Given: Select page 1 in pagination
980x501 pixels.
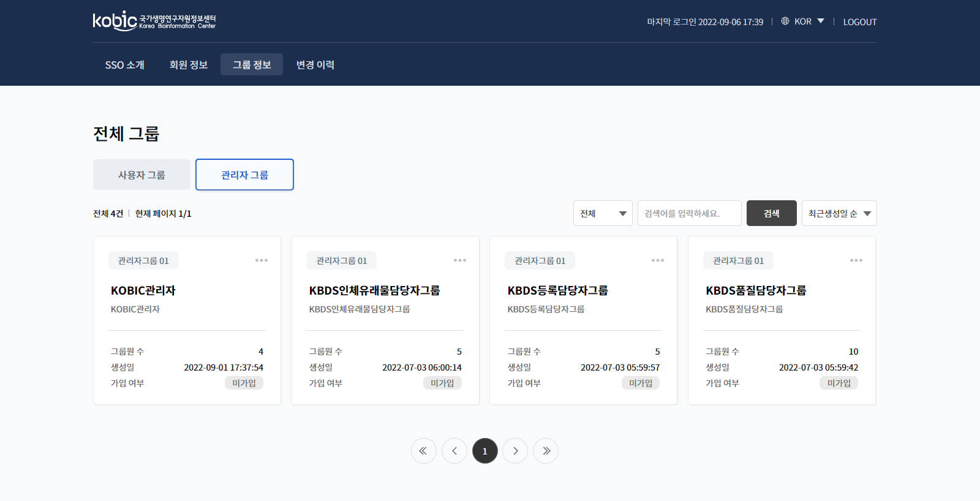Looking at the screenshot, I should tap(485, 451).
